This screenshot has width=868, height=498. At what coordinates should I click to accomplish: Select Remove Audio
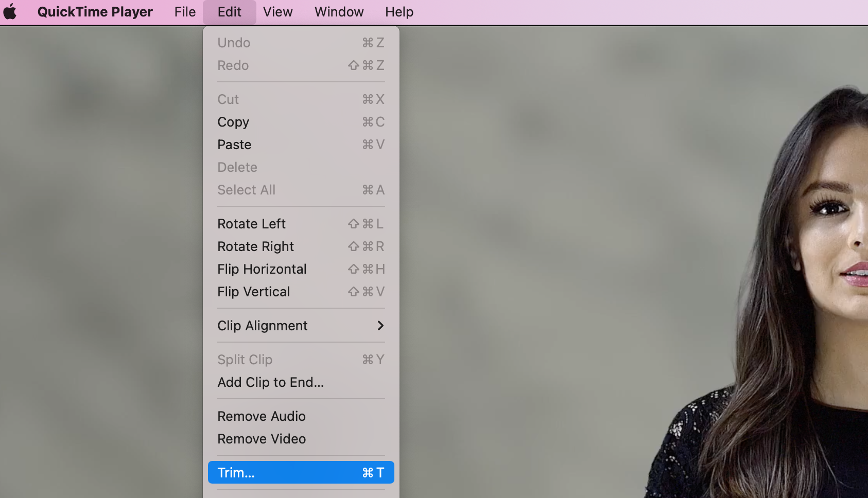coord(301,416)
